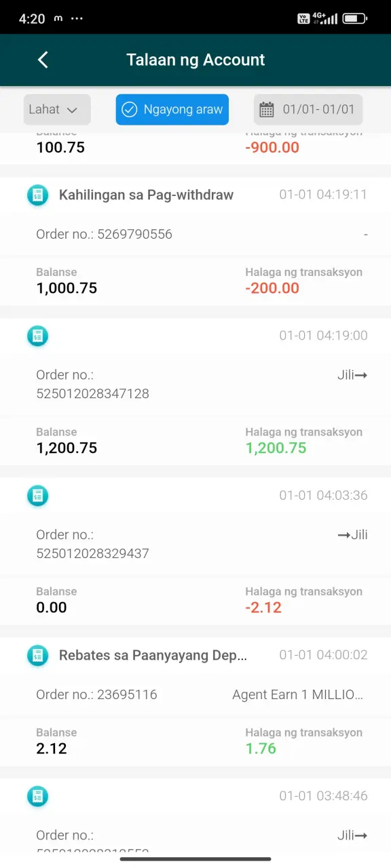This screenshot has height=868, width=391.
Task: Tap the battery icon in status bar
Action: tap(355, 18)
